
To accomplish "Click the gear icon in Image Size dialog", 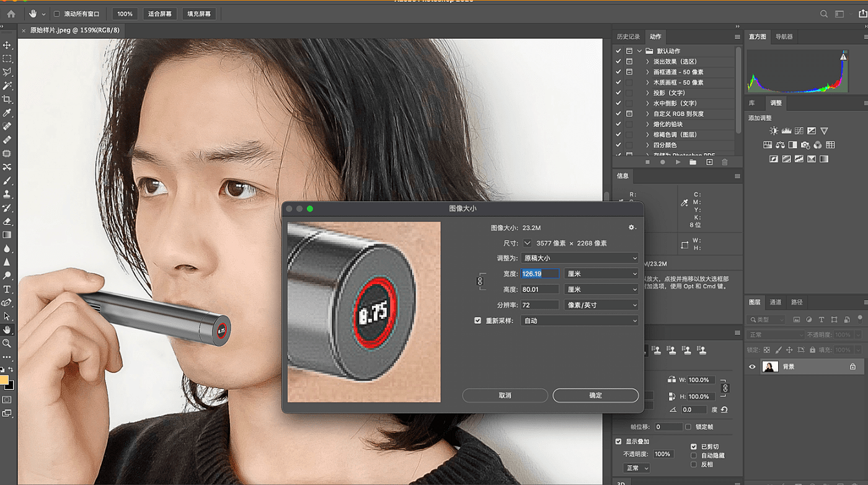I will 632,228.
